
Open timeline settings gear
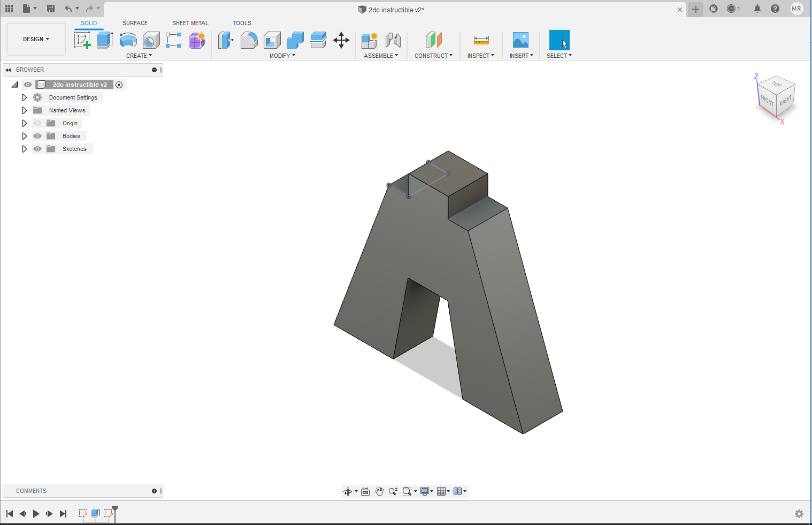(799, 514)
